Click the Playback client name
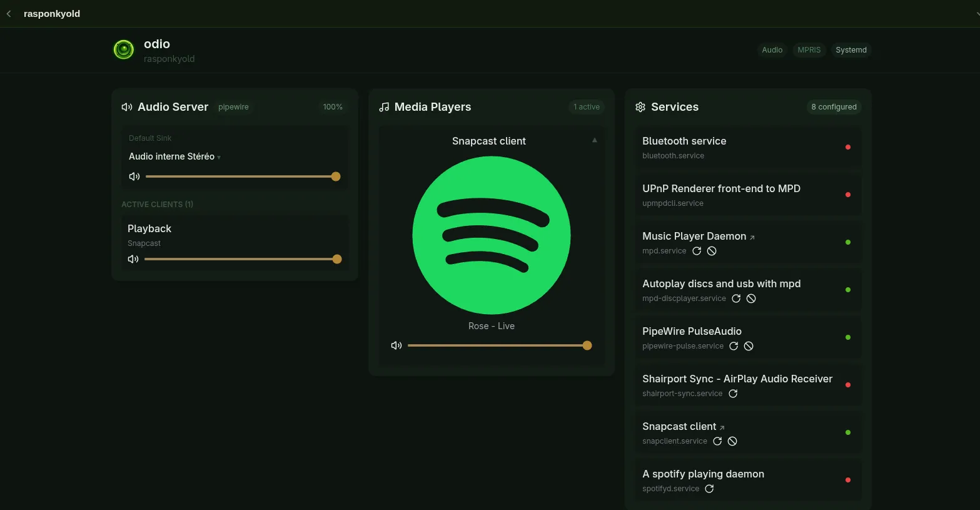 (149, 228)
